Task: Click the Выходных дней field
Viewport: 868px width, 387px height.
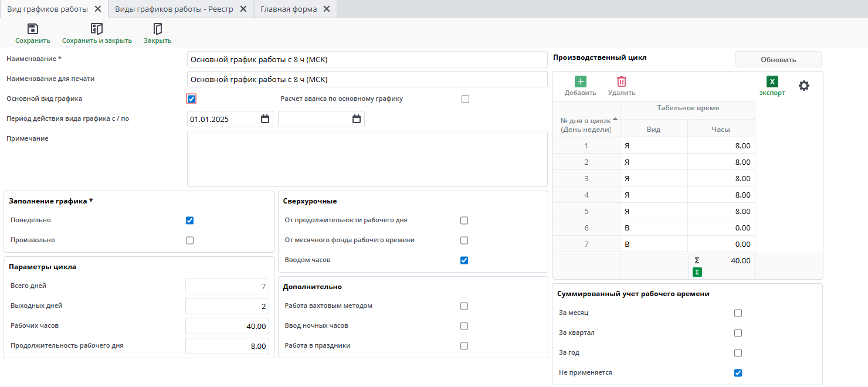Action: pos(227,306)
